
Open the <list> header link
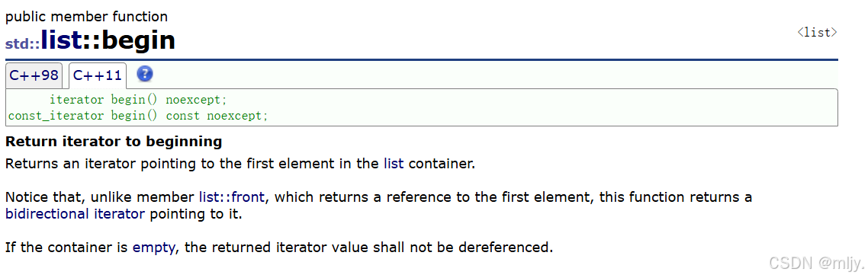(x=817, y=33)
